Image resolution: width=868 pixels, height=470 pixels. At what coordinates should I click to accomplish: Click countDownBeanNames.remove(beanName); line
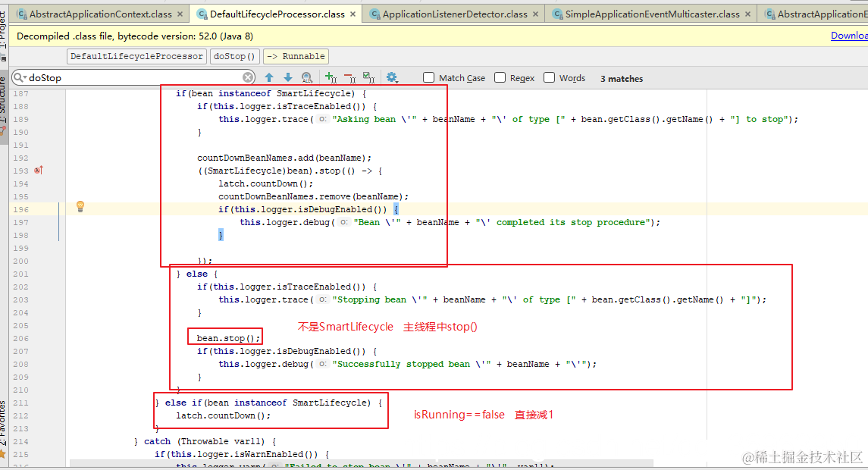coord(313,196)
